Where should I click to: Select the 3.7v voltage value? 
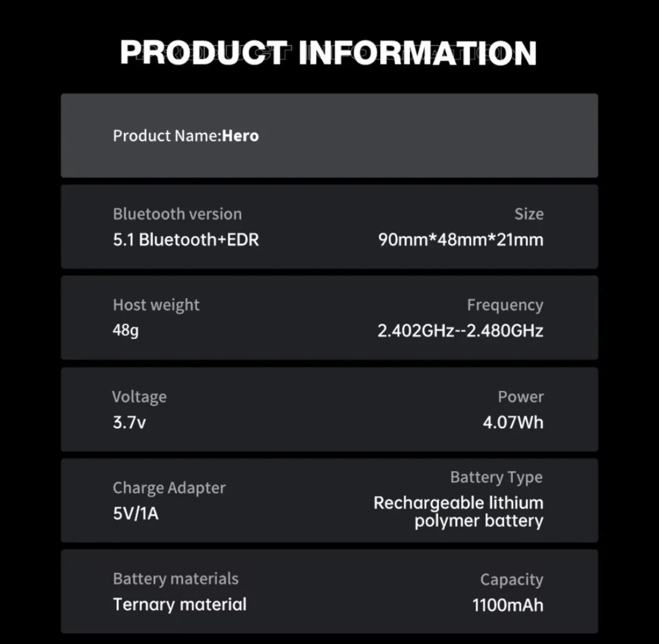click(x=129, y=422)
